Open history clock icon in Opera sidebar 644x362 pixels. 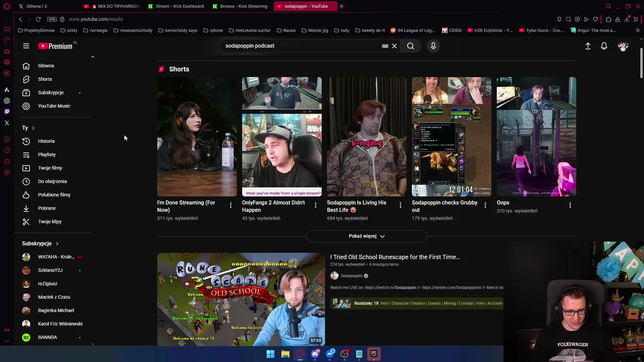coord(7,150)
